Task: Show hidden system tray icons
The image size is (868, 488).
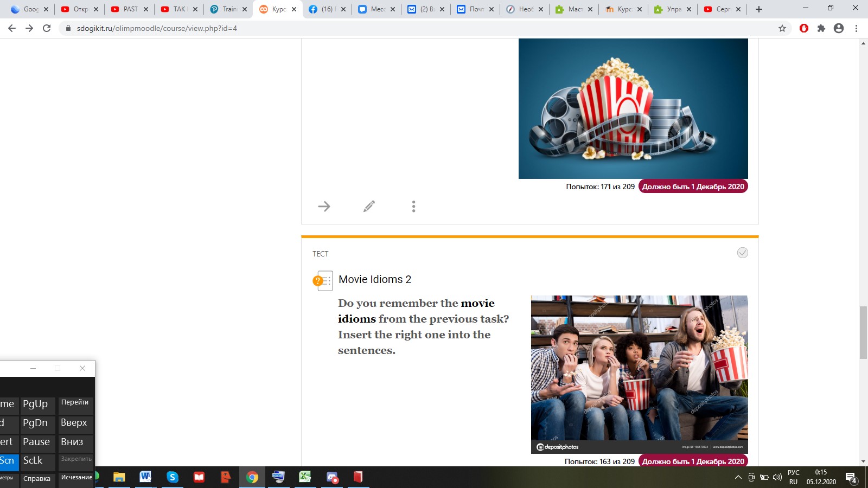Action: point(738,477)
